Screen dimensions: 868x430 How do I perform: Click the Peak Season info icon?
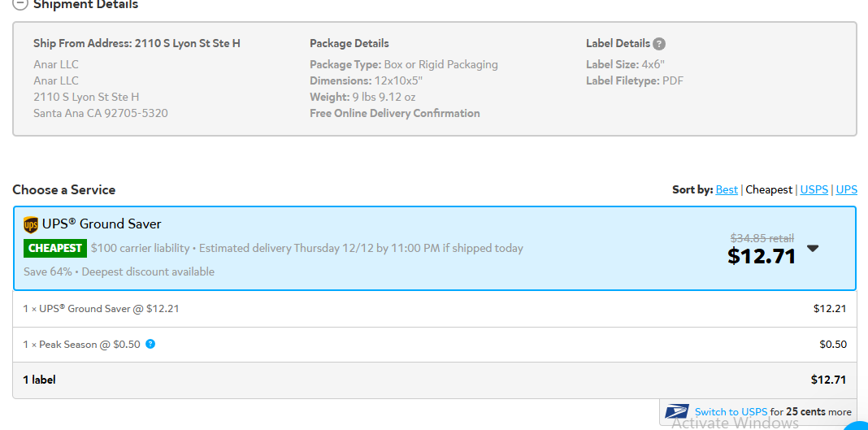click(x=150, y=344)
